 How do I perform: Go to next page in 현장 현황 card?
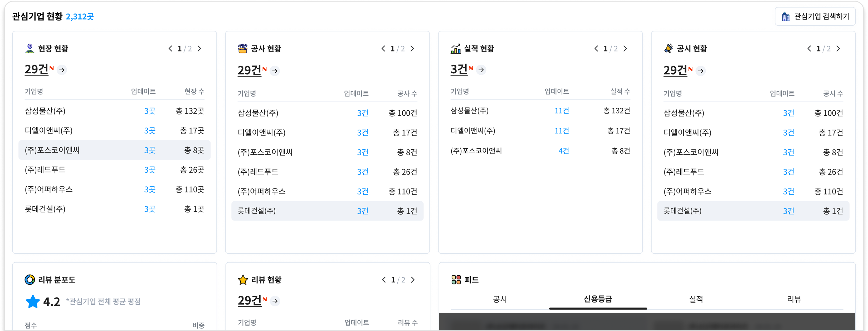tap(199, 49)
